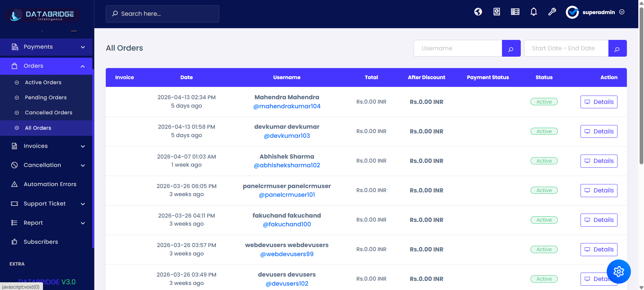The image size is (644, 290).
Task: Click the search magnifier icon in top search box
Action: tap(115, 14)
